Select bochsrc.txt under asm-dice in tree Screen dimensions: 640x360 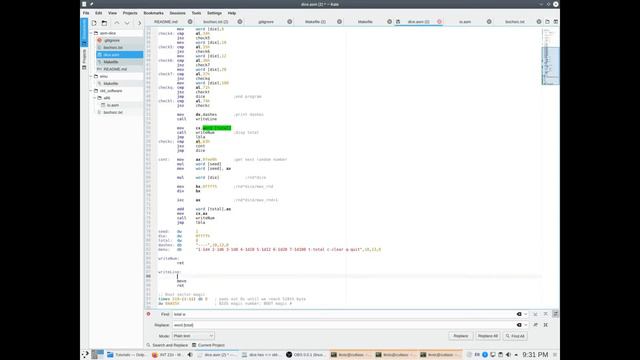pyautogui.click(x=113, y=47)
